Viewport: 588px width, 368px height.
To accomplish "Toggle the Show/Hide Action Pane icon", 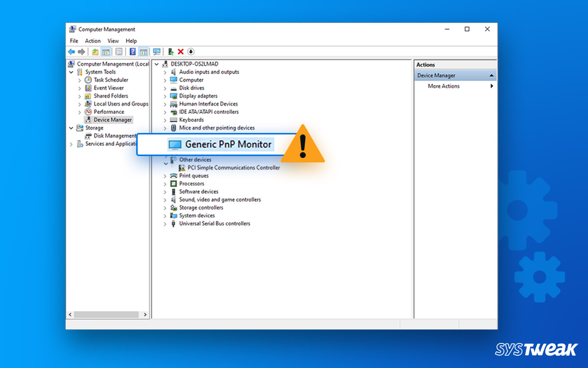I will tap(143, 51).
